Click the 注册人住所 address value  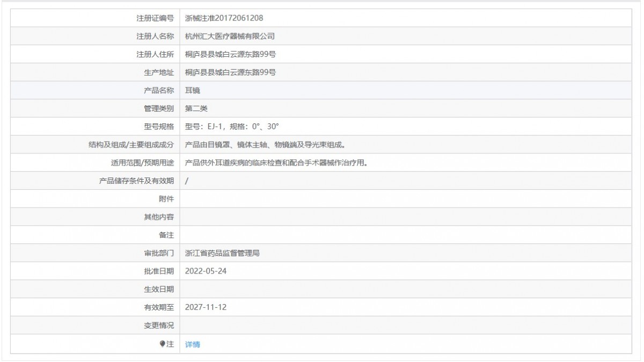click(230, 55)
